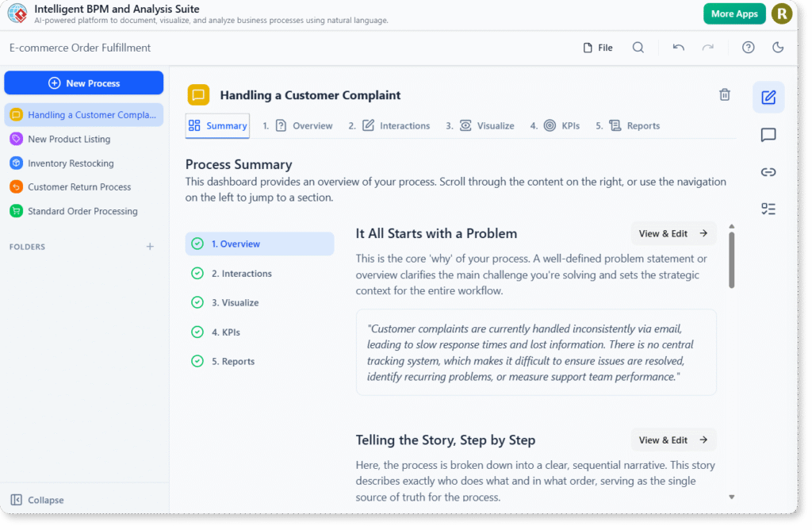The width and height of the screenshot is (812, 530).
Task: Delete the process using the trash icon
Action: click(x=724, y=94)
